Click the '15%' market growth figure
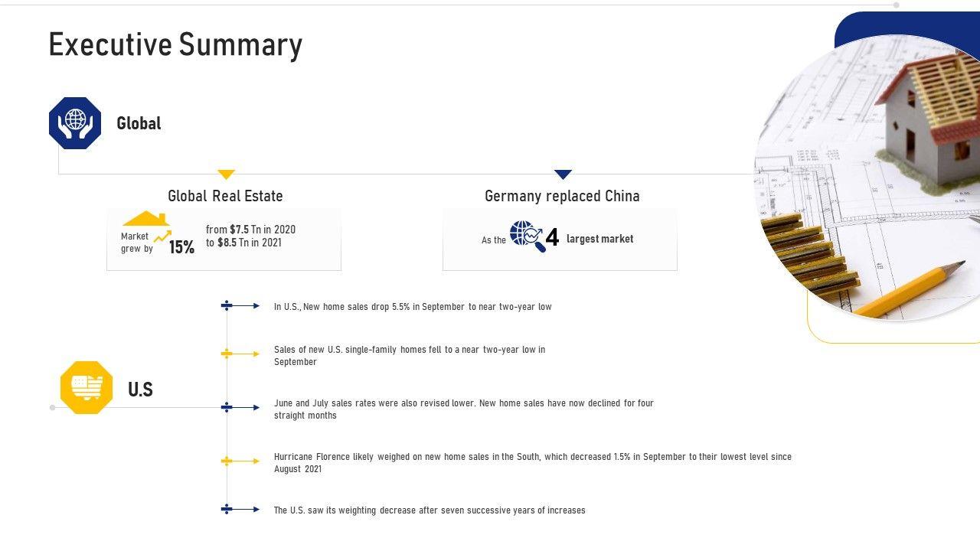Screen dimensions: 980x551 tap(181, 247)
